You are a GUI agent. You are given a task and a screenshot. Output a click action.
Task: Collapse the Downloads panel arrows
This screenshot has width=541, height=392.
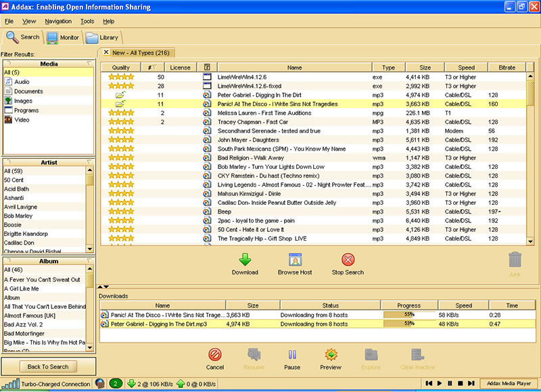103,287
